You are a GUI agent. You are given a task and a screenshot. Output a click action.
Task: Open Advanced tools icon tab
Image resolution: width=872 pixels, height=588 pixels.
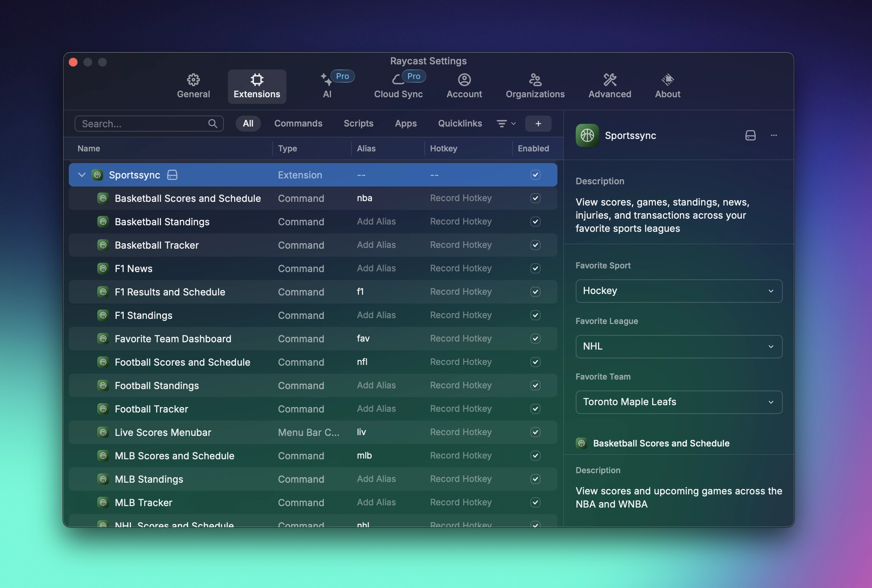tap(609, 79)
